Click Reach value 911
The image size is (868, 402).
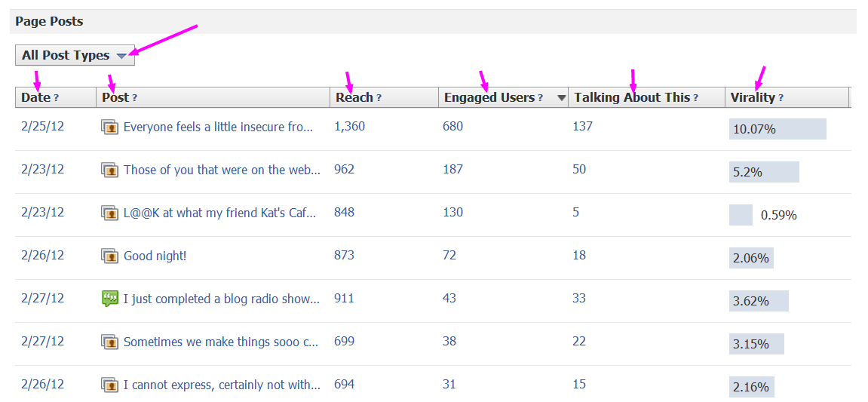(x=345, y=299)
